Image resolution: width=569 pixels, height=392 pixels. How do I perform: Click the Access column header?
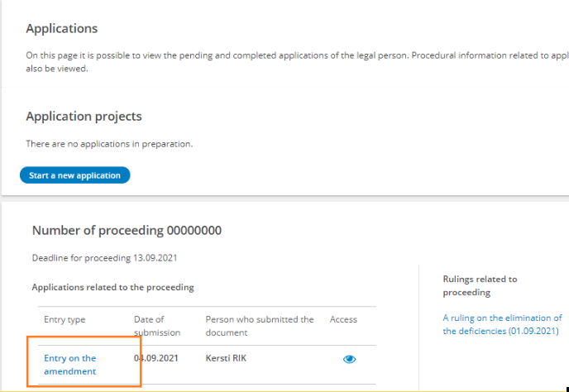pyautogui.click(x=343, y=319)
